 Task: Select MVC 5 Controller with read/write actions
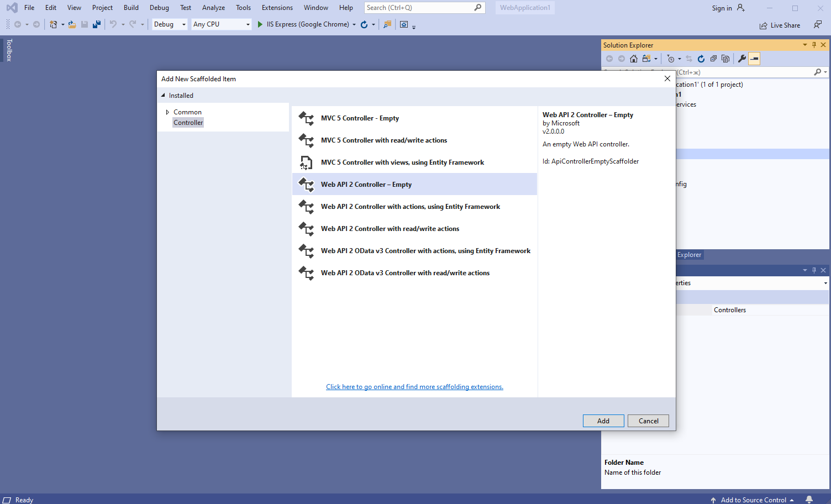click(x=414, y=140)
